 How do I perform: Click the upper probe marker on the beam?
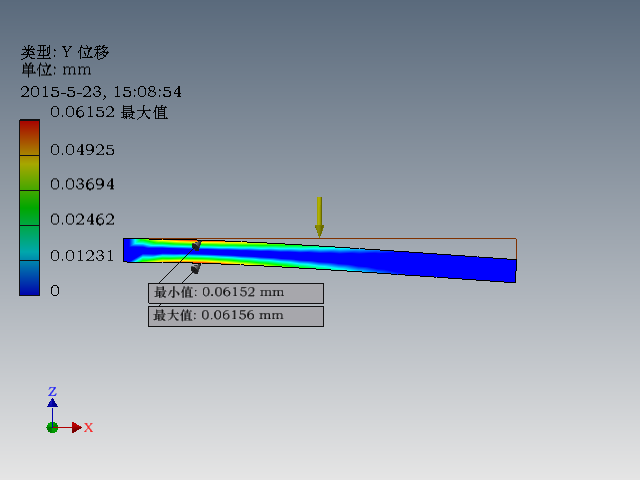197,245
